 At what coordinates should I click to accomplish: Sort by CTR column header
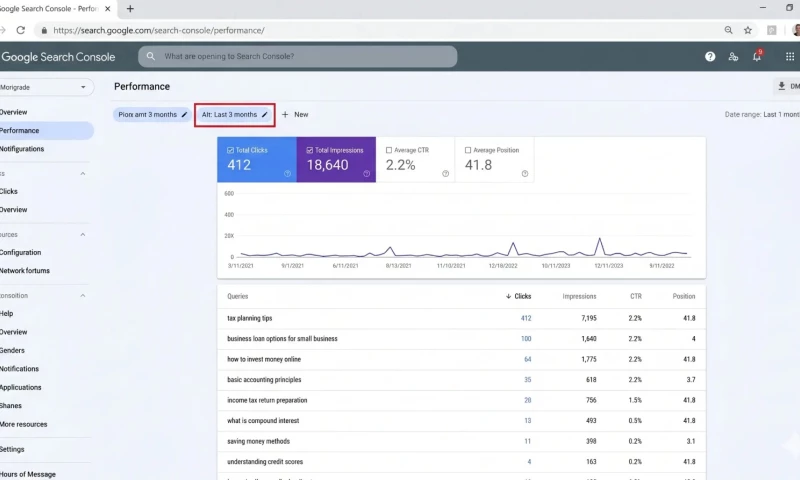coord(636,296)
